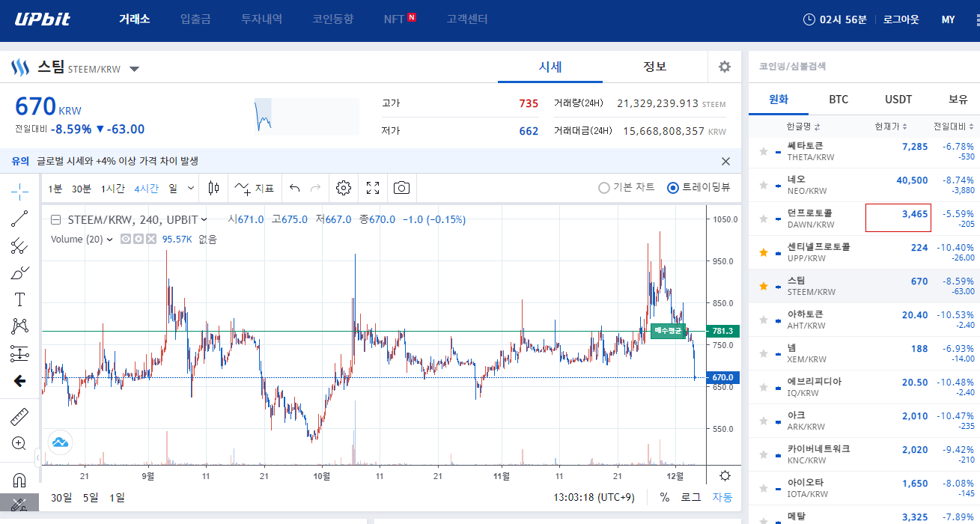
Task: Toggle favorite star for 아하토큰
Action: [x=764, y=320]
